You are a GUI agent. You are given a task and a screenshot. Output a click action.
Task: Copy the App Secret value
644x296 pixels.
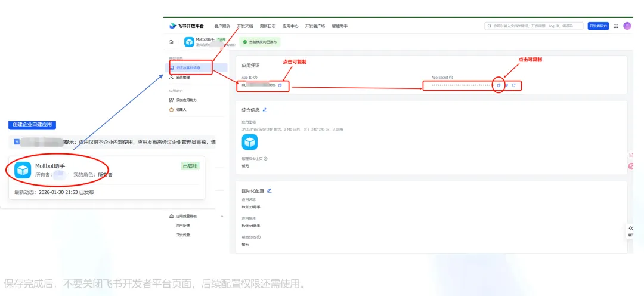(x=499, y=85)
